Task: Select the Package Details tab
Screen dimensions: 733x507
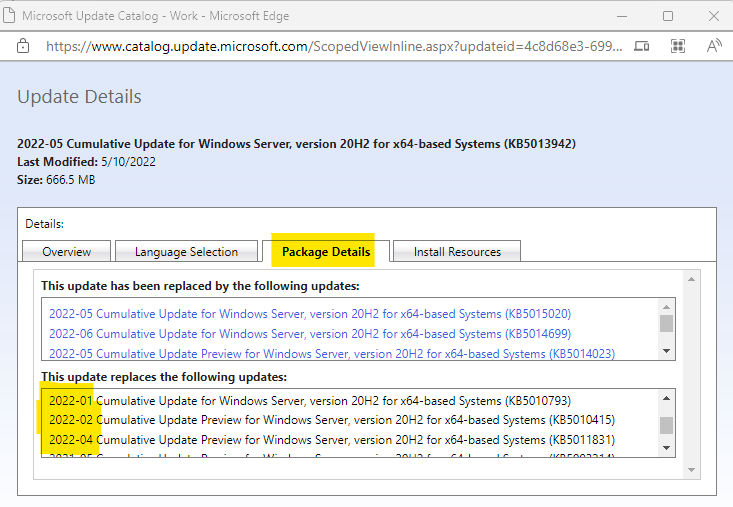Action: (x=326, y=251)
